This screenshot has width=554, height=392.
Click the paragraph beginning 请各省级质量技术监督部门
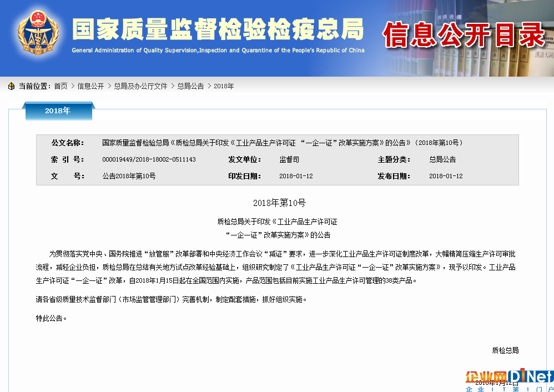tap(171, 299)
